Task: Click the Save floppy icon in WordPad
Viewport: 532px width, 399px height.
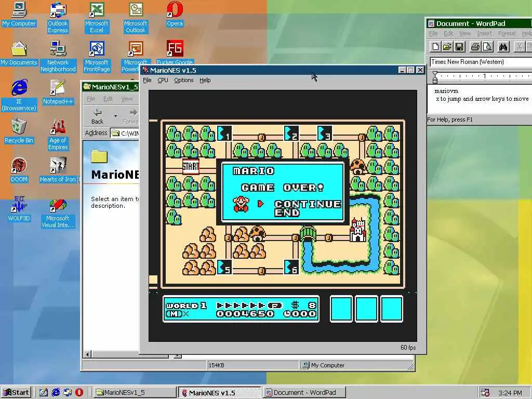Action: (x=459, y=47)
